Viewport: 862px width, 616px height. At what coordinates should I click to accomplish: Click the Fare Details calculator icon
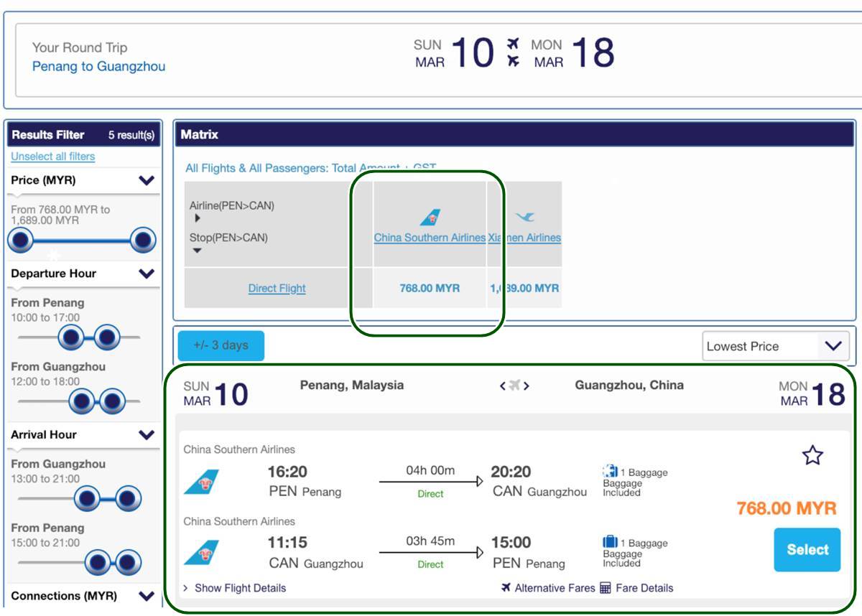(x=605, y=587)
